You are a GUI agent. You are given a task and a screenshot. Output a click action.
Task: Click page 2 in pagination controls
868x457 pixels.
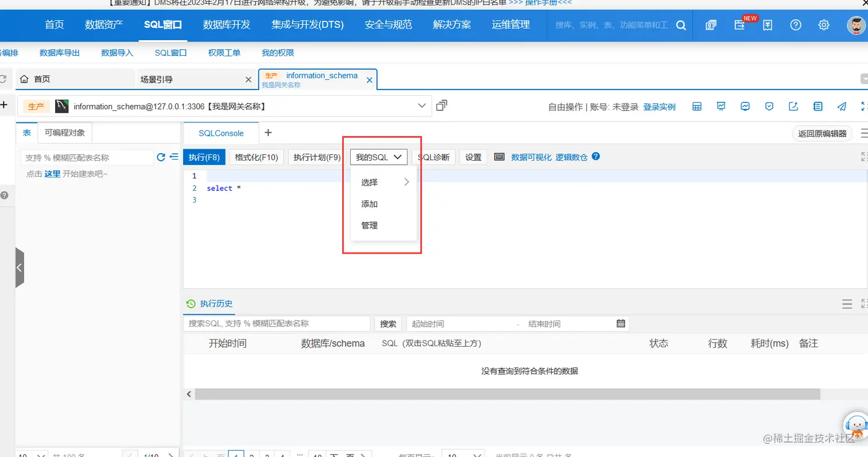point(251,454)
